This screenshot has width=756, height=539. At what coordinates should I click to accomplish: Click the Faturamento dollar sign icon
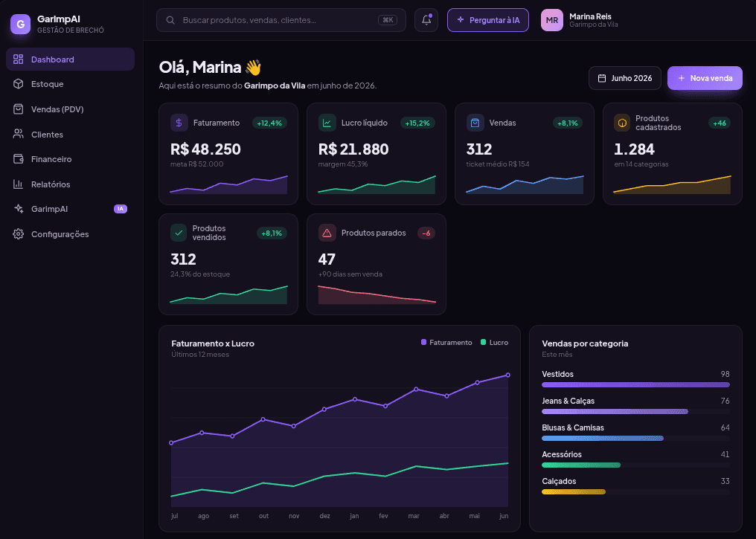click(x=179, y=123)
